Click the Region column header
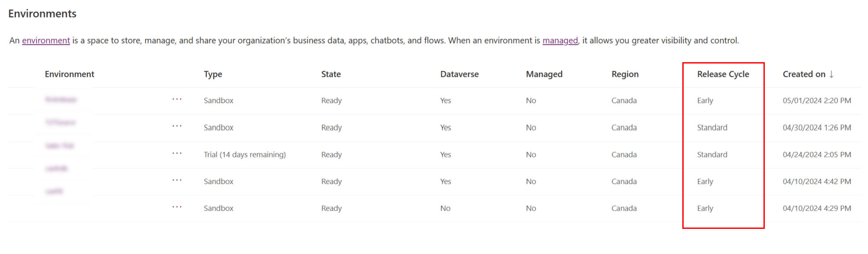This screenshot has width=868, height=254. click(x=625, y=74)
